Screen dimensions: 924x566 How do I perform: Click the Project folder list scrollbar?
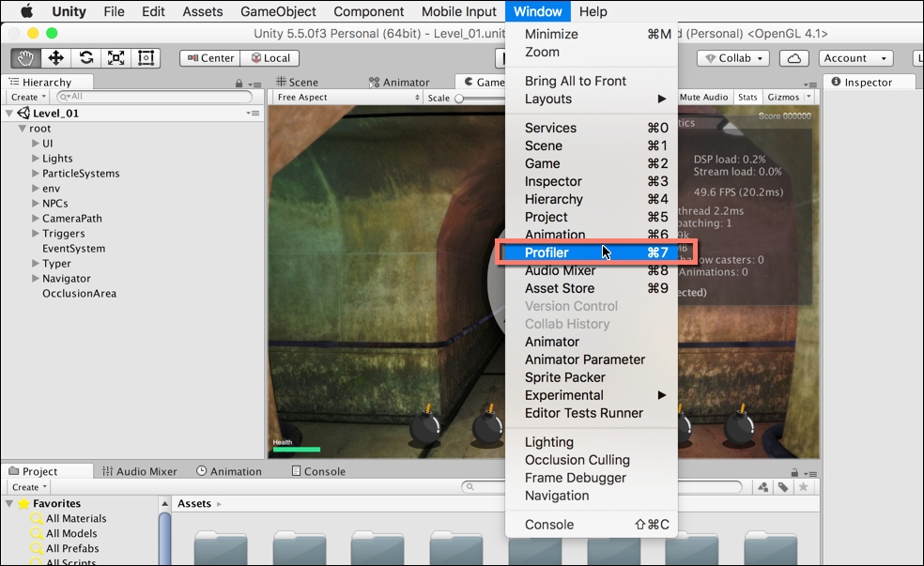[x=165, y=539]
